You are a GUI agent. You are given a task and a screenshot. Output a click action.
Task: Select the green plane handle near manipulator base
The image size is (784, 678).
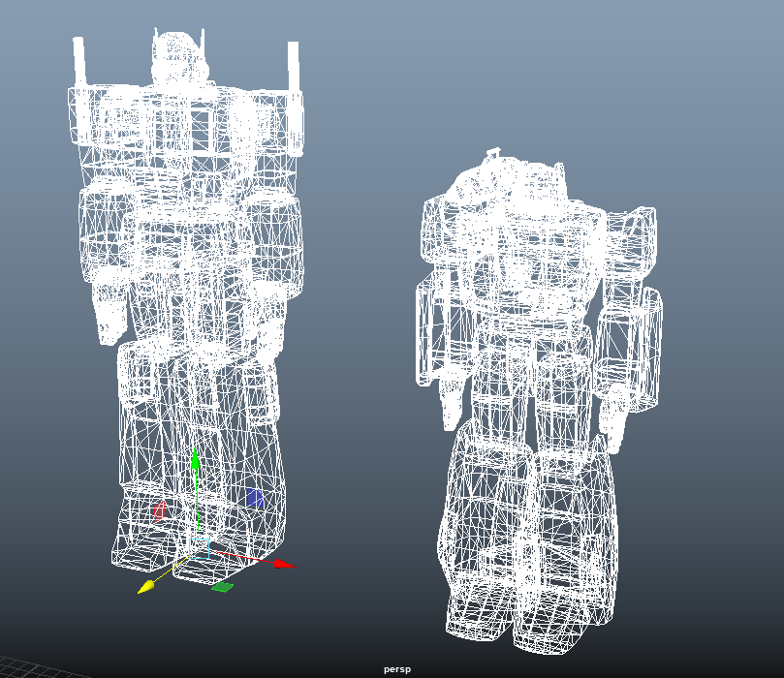[x=222, y=586]
